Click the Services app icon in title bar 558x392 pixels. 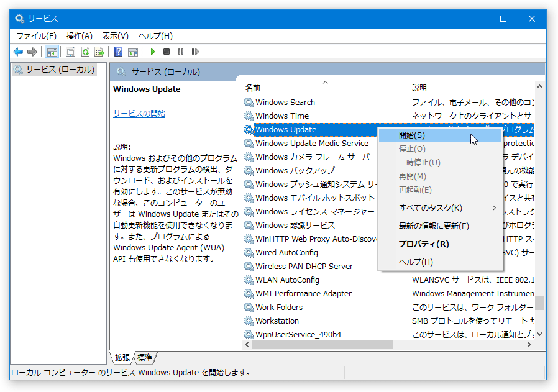[x=19, y=19]
